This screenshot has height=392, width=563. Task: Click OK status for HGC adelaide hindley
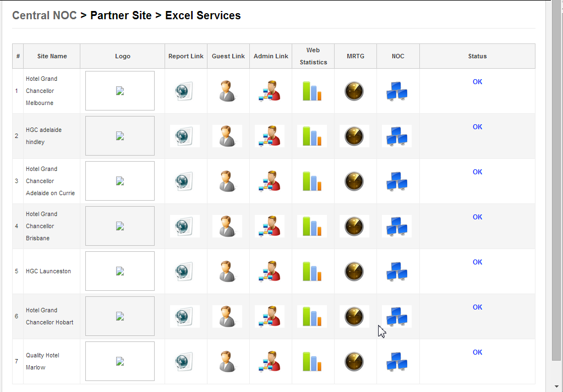(477, 127)
